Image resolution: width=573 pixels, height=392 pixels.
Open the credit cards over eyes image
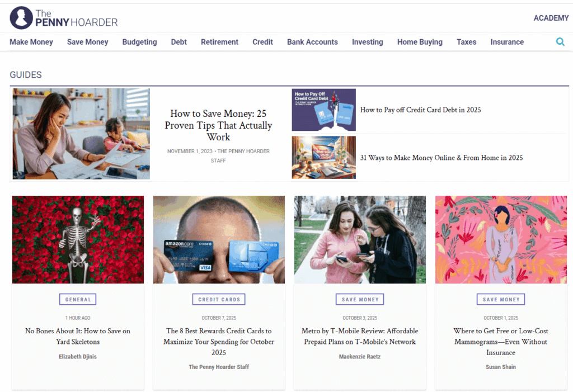coord(219,240)
